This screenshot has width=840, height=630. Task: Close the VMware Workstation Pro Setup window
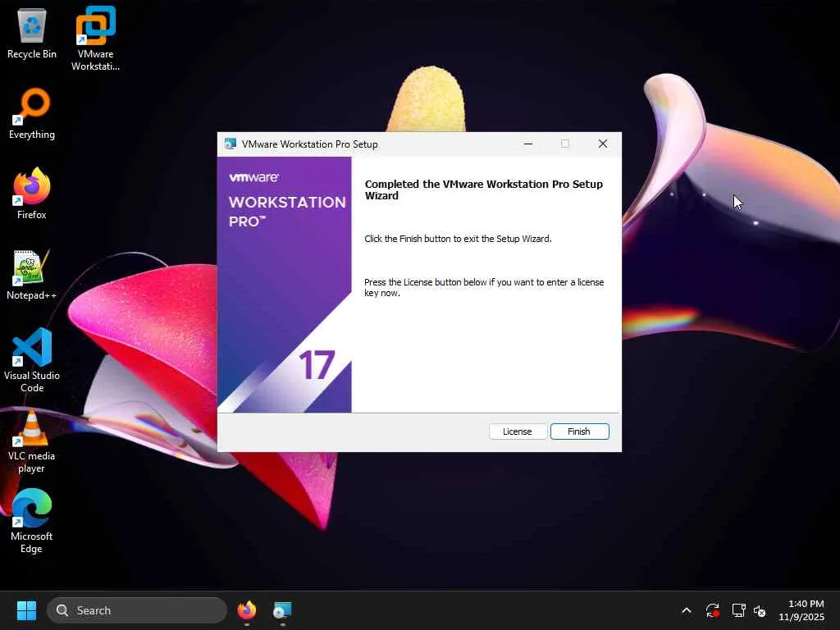click(603, 144)
